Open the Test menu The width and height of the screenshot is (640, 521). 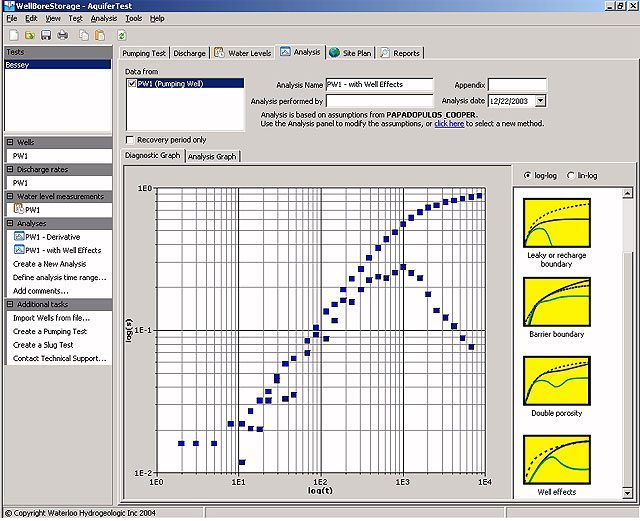click(x=76, y=18)
